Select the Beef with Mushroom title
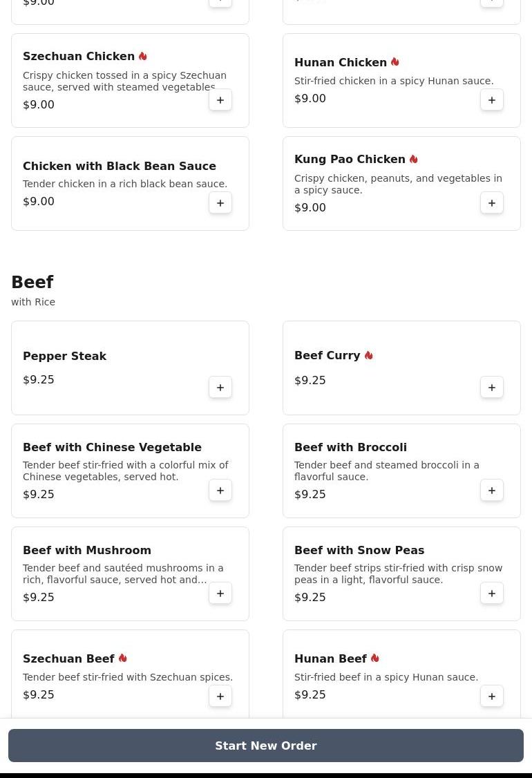The image size is (532, 778). pos(87,550)
